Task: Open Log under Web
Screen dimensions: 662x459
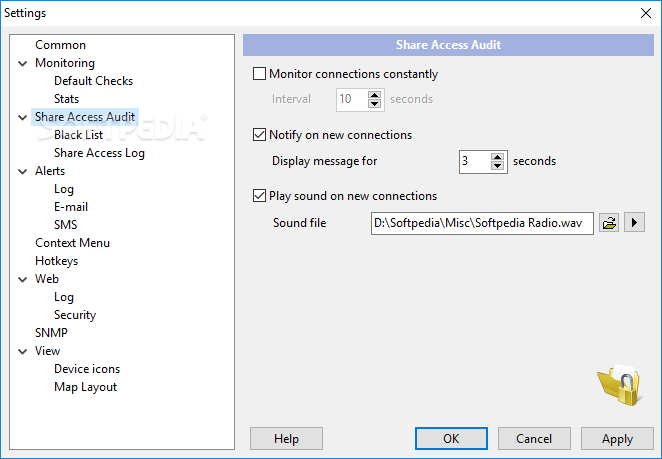Action: tap(64, 297)
